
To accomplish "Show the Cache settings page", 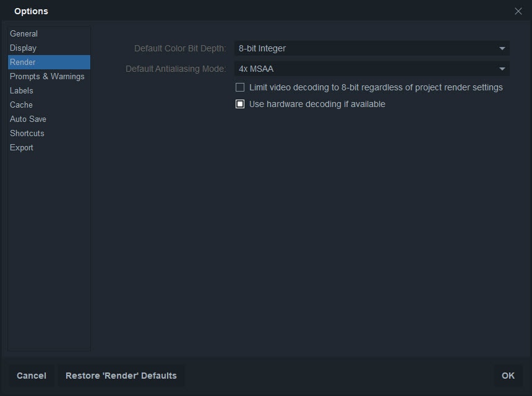I will [21, 105].
